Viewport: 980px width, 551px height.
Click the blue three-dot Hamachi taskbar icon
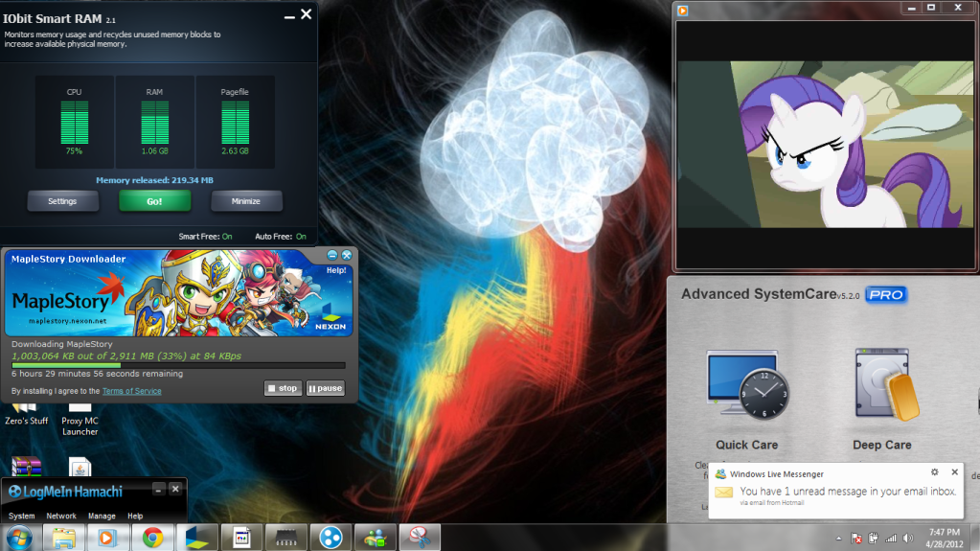click(x=330, y=538)
